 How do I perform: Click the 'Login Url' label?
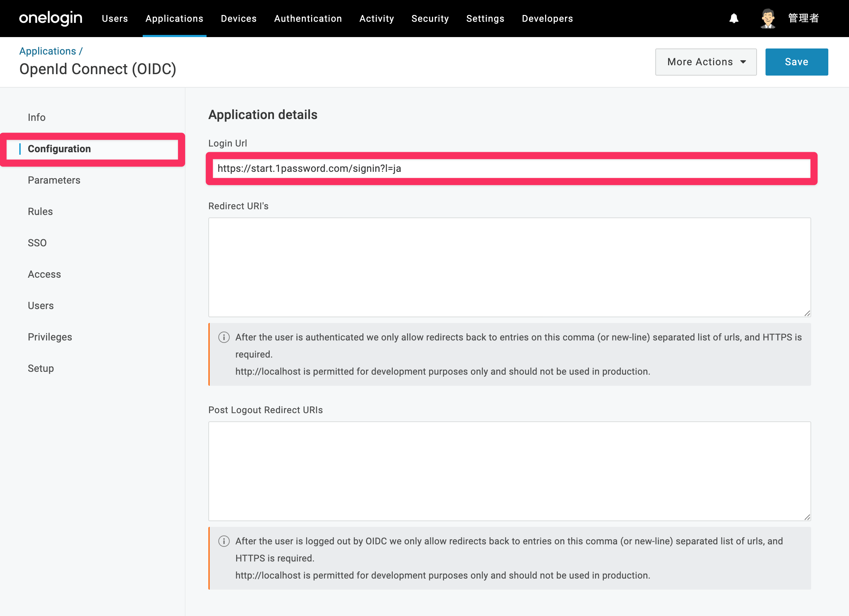(228, 143)
